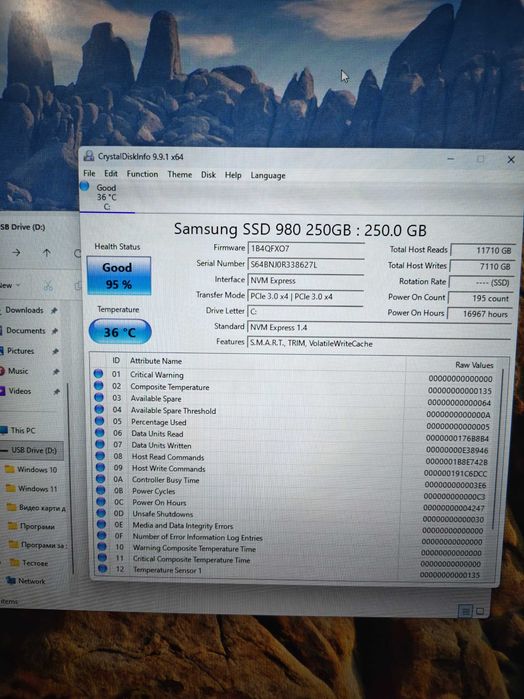This screenshot has height=699, width=524.
Task: Click the status icon for Power Cycles
Action: [x=101, y=490]
